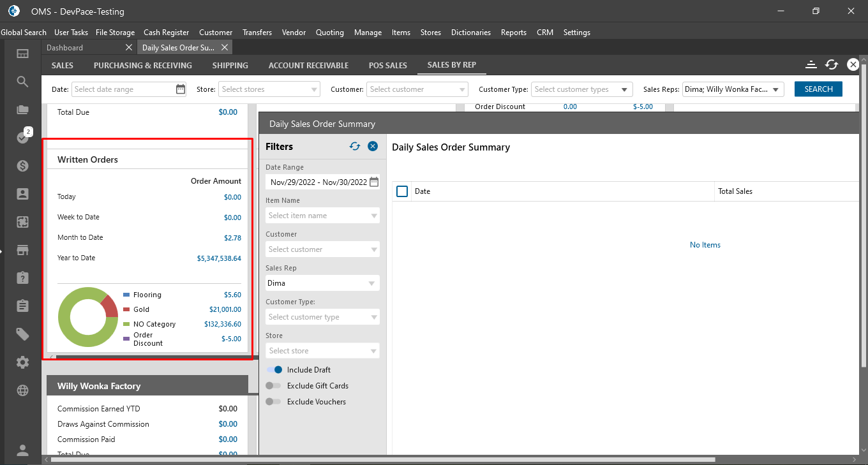Open the Reports menu
This screenshot has width=868, height=465.
513,33
